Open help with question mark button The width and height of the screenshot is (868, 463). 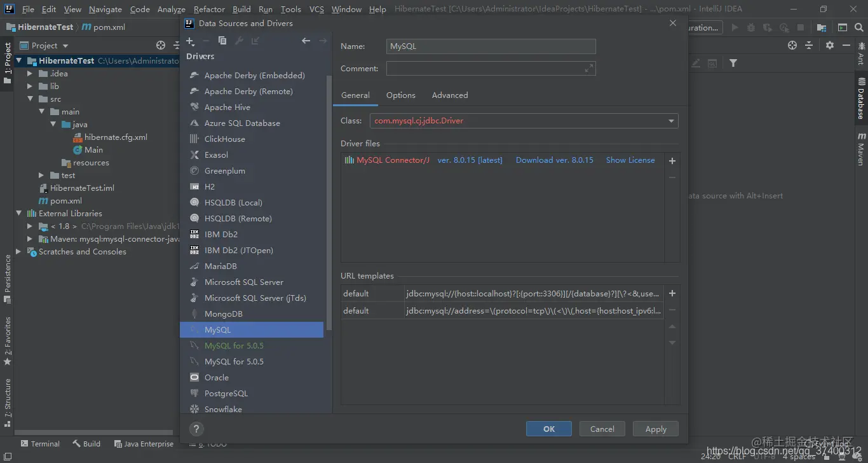(196, 429)
